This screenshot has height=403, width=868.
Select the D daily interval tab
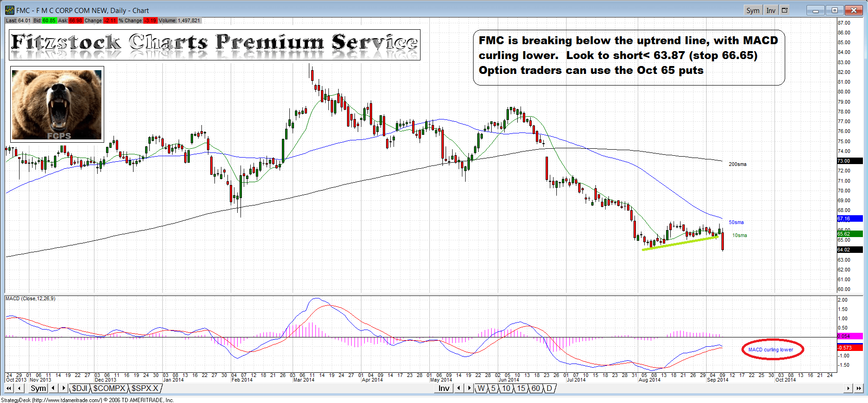(549, 388)
